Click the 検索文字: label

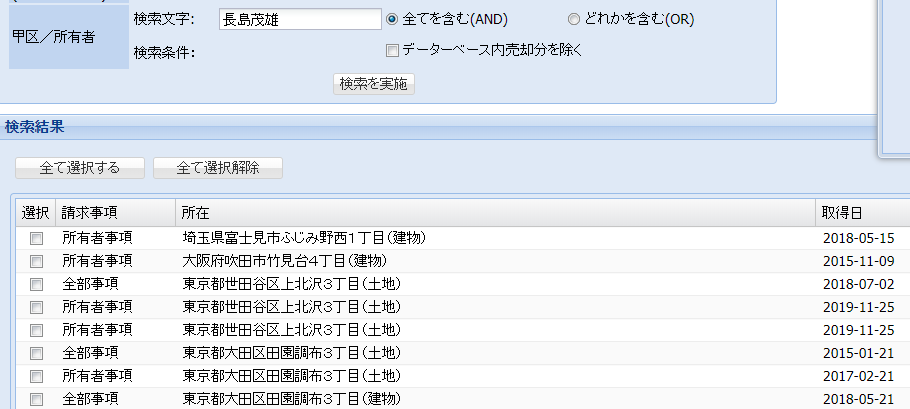164,20
